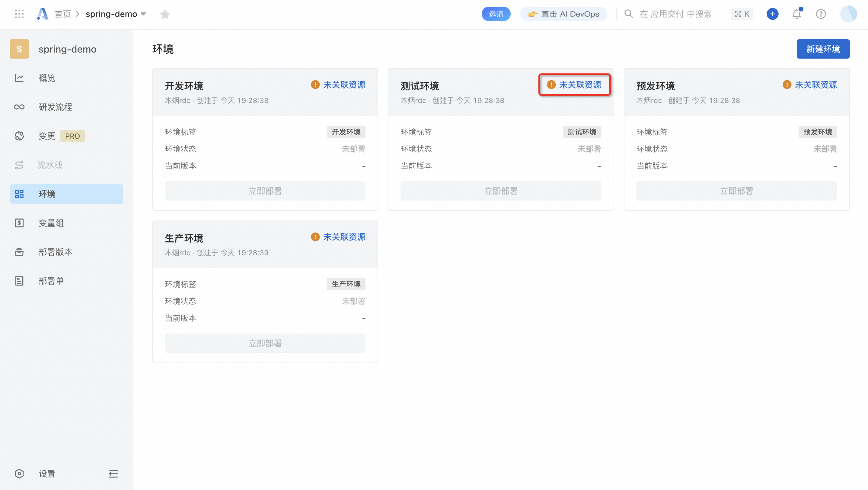The height and width of the screenshot is (490, 868).
Task: Click the search magnifier icon
Action: [x=628, y=14]
